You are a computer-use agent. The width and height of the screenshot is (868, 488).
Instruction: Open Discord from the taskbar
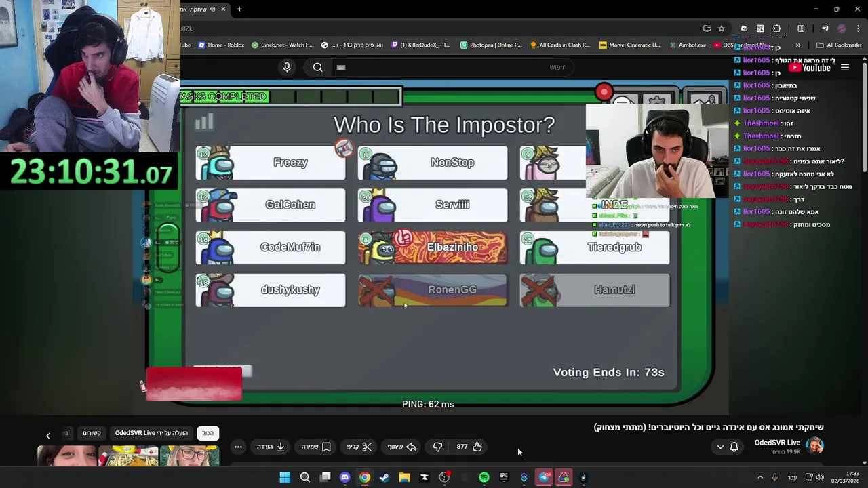pos(344,477)
